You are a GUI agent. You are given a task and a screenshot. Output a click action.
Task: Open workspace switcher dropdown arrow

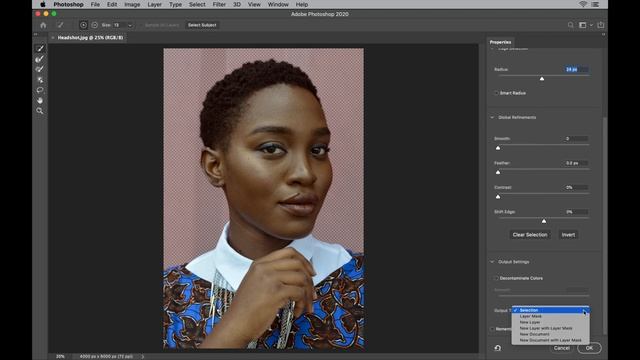(x=591, y=25)
